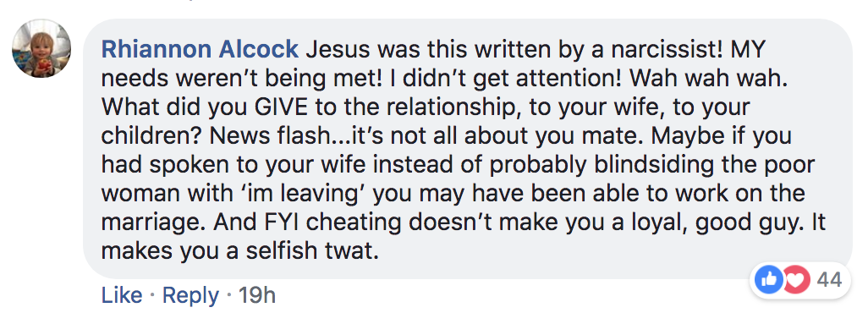Screen dimensions: 868x313
Task: View the 44 reactions count
Action: [x=829, y=280]
